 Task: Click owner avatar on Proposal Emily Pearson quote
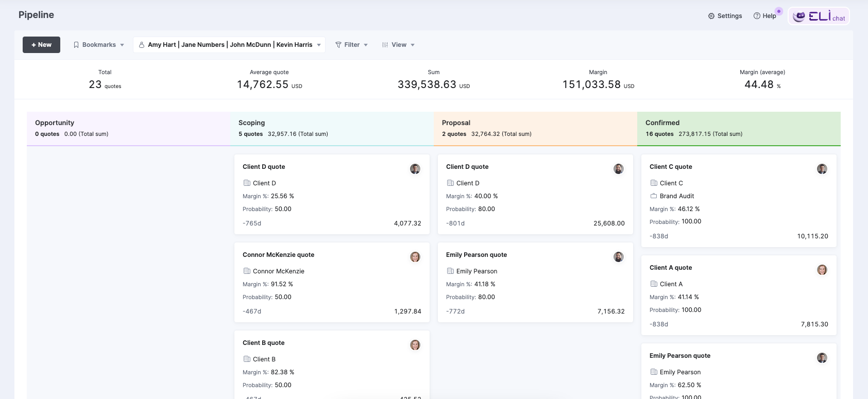[619, 257]
